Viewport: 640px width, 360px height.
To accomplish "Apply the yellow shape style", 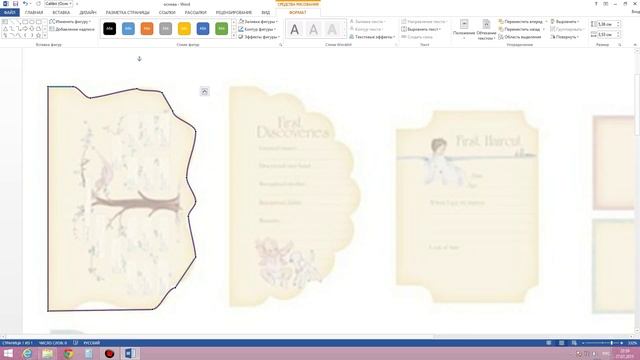I will [x=184, y=29].
